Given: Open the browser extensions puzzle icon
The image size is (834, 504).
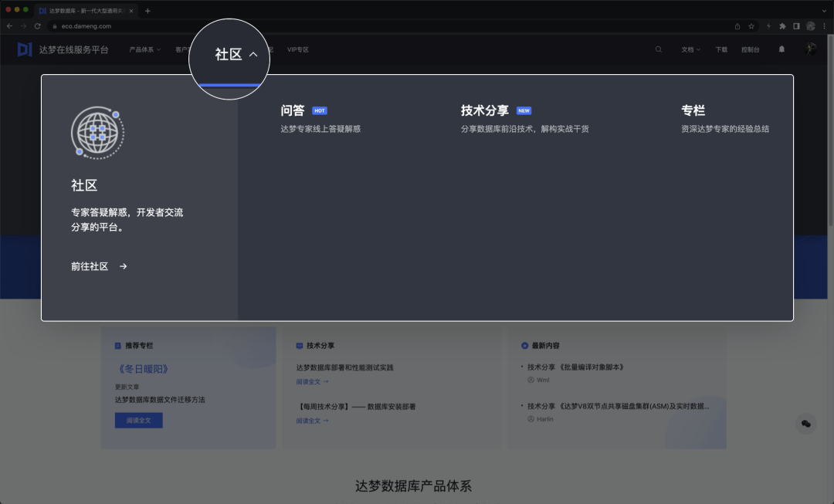Looking at the screenshot, I should tap(782, 26).
